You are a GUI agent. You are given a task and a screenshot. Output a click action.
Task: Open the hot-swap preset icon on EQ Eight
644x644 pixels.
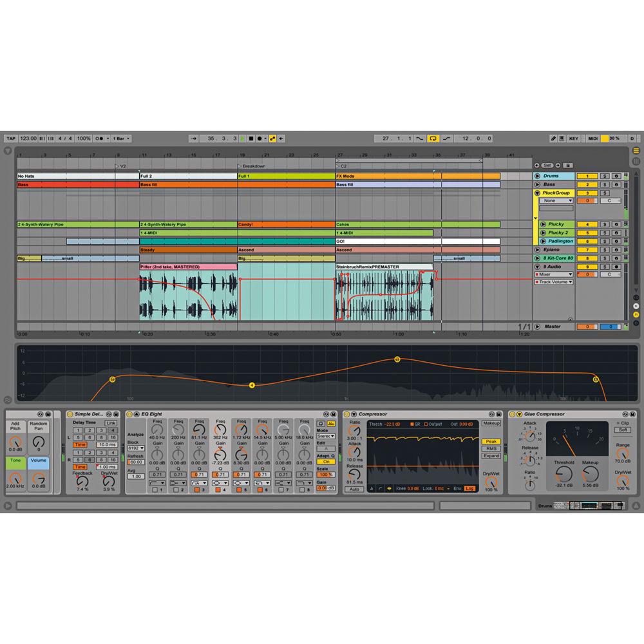point(325,413)
